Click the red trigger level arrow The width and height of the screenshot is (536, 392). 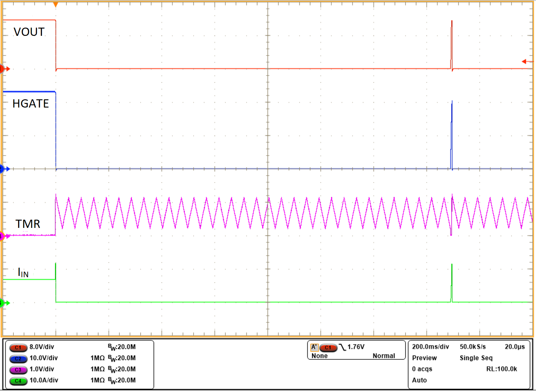click(x=525, y=61)
